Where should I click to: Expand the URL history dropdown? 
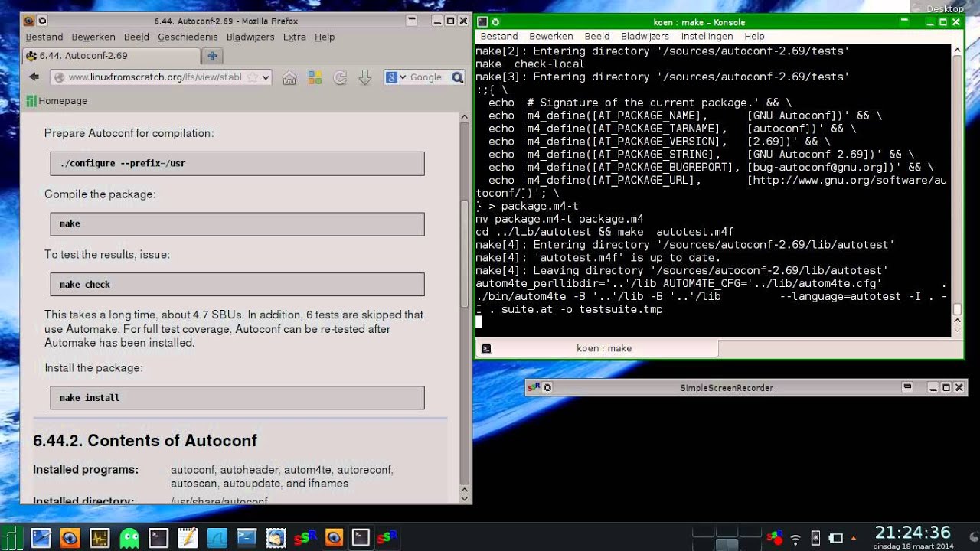click(266, 77)
